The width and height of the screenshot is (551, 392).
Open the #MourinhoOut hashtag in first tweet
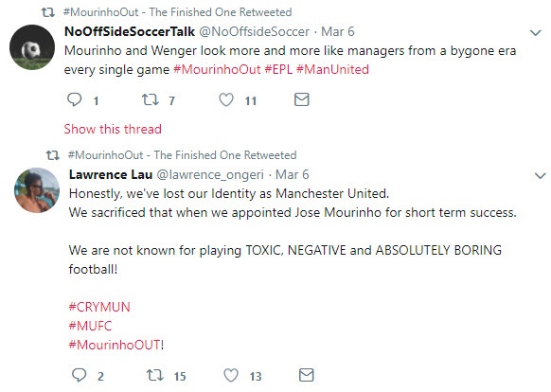click(217, 70)
